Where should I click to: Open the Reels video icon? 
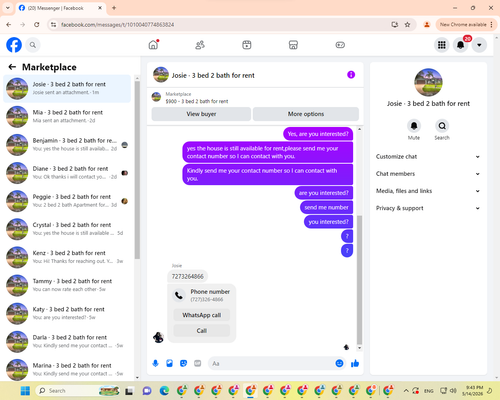tap(247, 45)
